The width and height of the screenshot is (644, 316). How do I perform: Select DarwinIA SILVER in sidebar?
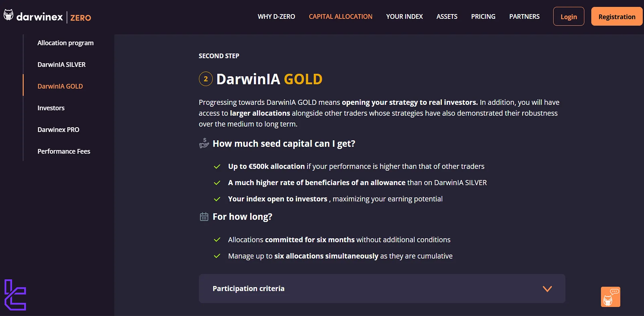61,64
